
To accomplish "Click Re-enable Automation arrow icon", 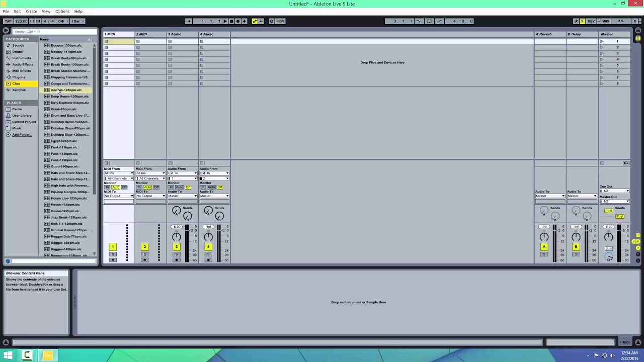I will (x=261, y=21).
